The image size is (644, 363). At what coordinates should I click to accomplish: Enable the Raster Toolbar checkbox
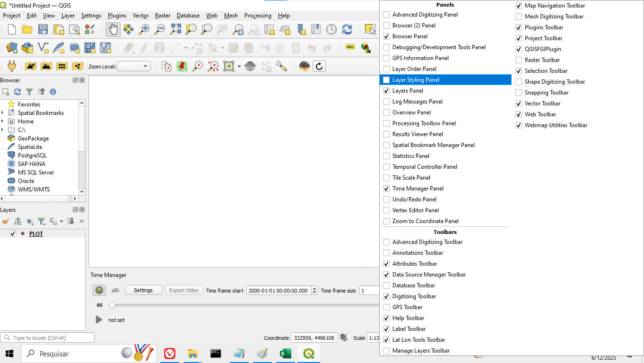tap(519, 60)
